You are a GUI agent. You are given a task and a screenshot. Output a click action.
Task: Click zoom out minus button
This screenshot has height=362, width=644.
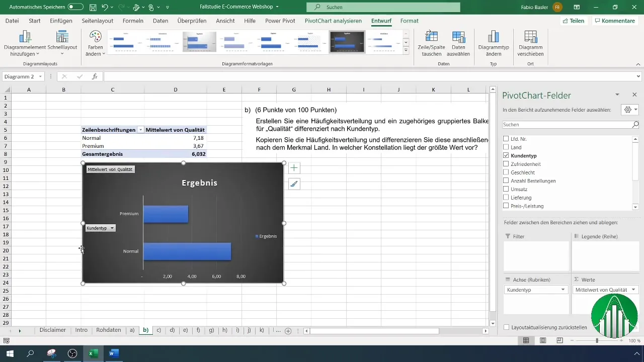(x=572, y=340)
